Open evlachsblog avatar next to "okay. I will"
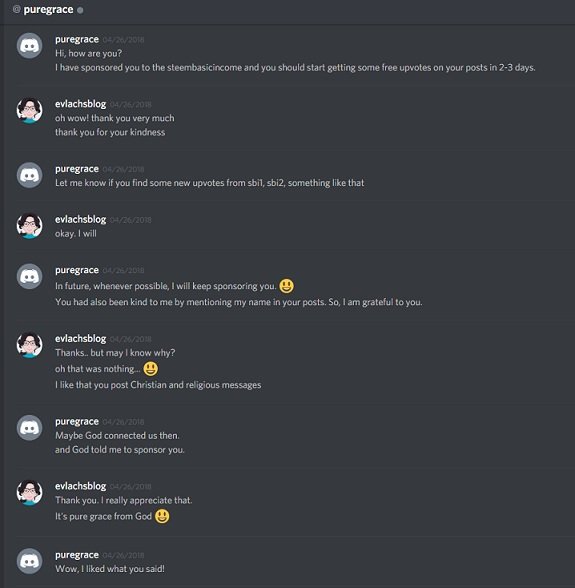 click(x=29, y=226)
